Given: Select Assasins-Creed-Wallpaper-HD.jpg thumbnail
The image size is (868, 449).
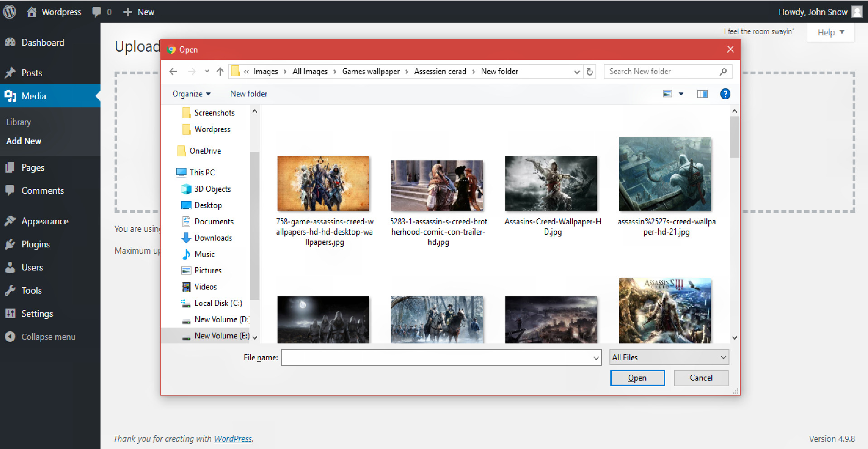Looking at the screenshot, I should click(x=551, y=183).
